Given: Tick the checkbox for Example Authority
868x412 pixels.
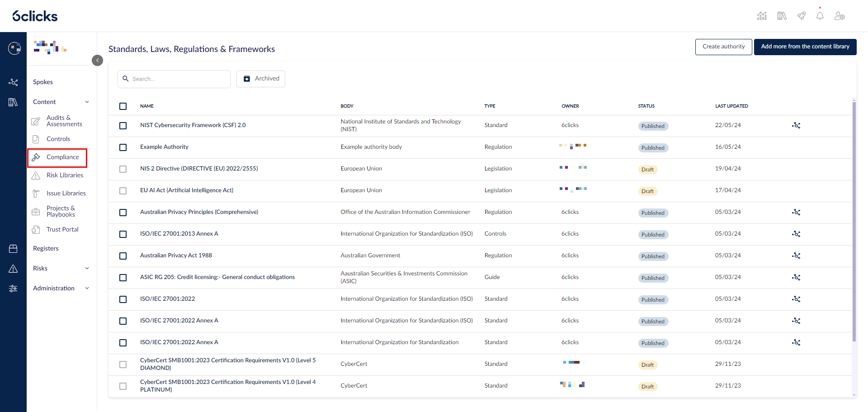Looking at the screenshot, I should click(123, 147).
